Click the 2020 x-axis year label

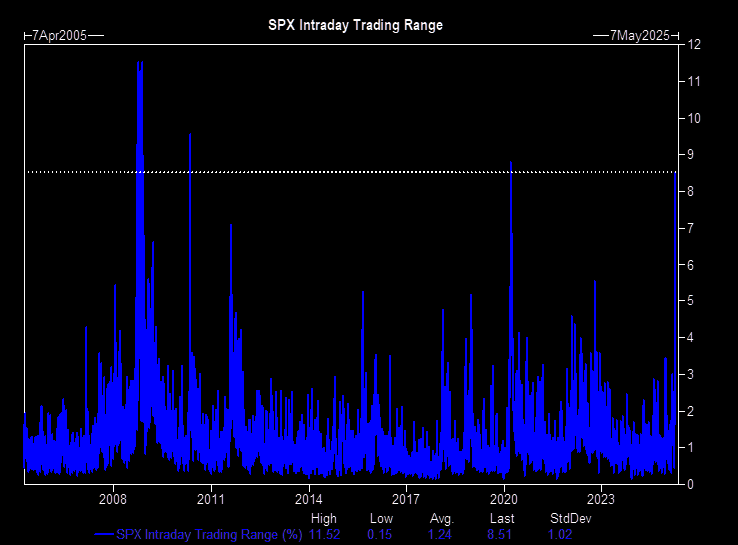[504, 498]
